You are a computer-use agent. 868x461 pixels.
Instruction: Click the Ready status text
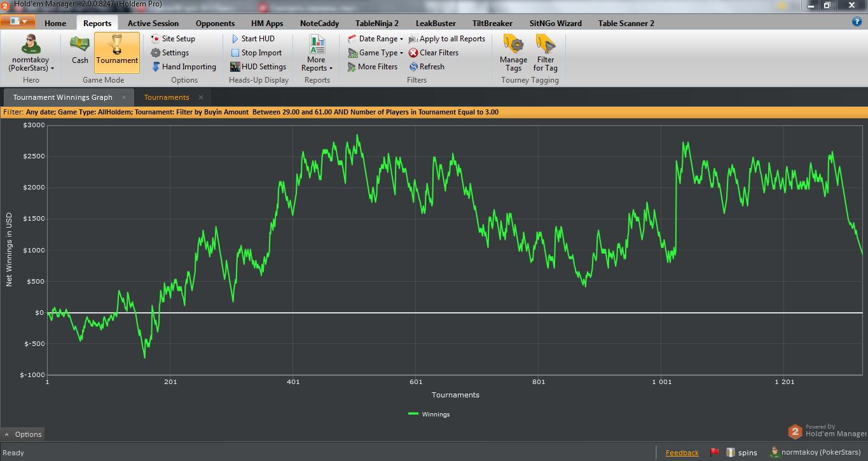click(13, 453)
